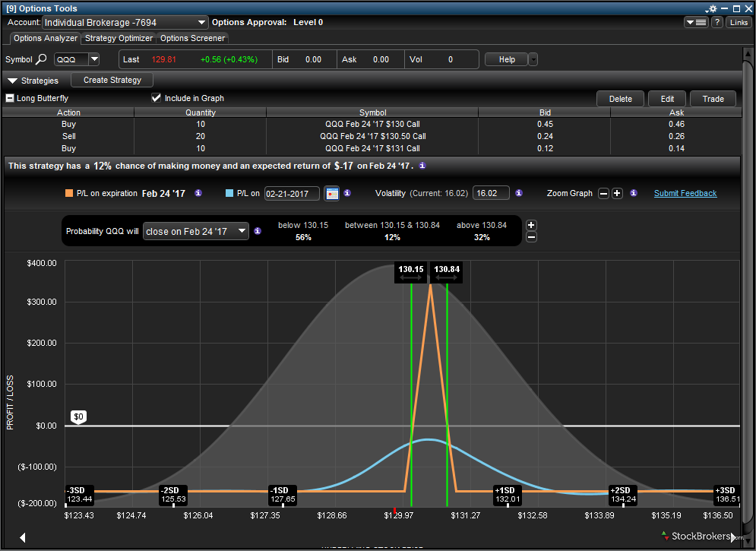Screen dimensions: 756x551
Task: Click the $0 breakeven marker label
Action: pos(78,416)
